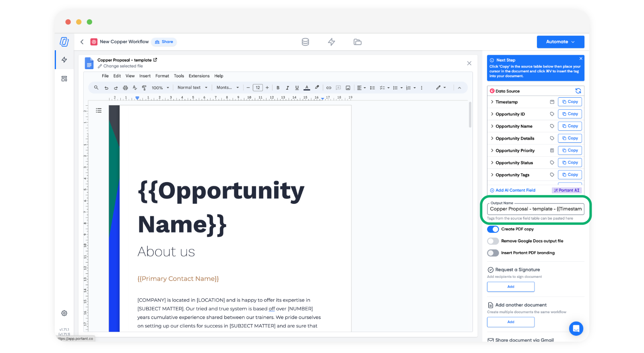Open the Automate dropdown button
Image resolution: width=644 pixels, height=353 pixels.
coord(560,42)
